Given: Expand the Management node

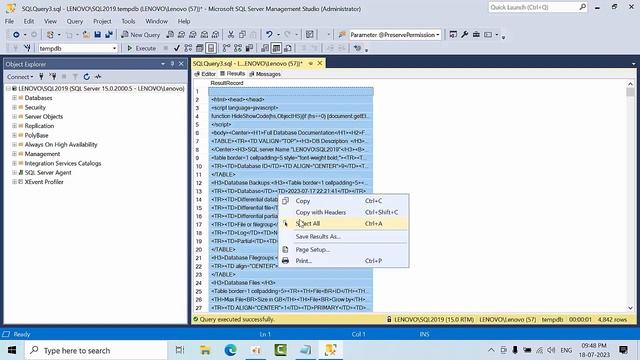Looking at the screenshot, I should click(14, 154).
